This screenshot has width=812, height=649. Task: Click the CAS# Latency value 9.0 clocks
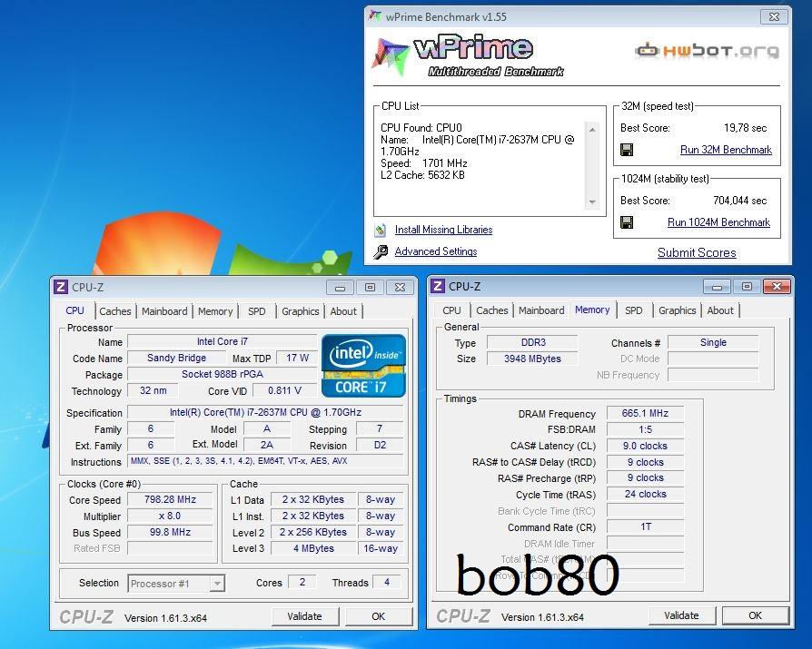[x=645, y=446]
